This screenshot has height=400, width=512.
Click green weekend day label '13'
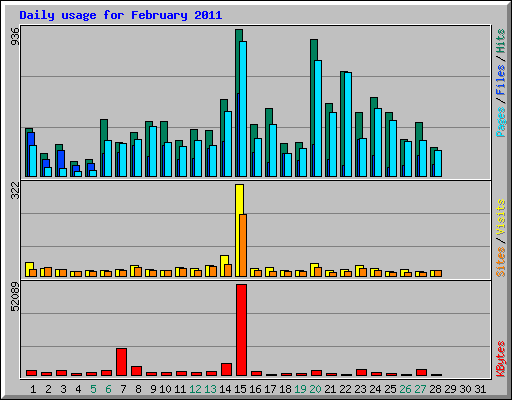(x=210, y=389)
